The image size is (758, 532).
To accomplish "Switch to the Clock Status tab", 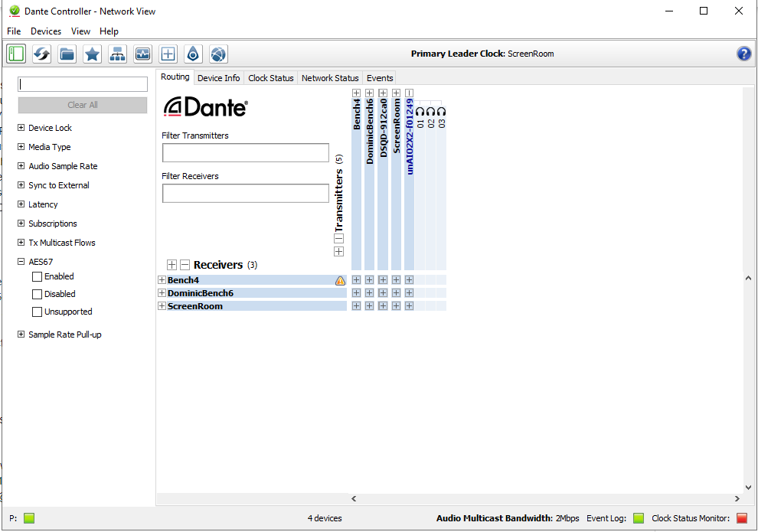I will 270,78.
